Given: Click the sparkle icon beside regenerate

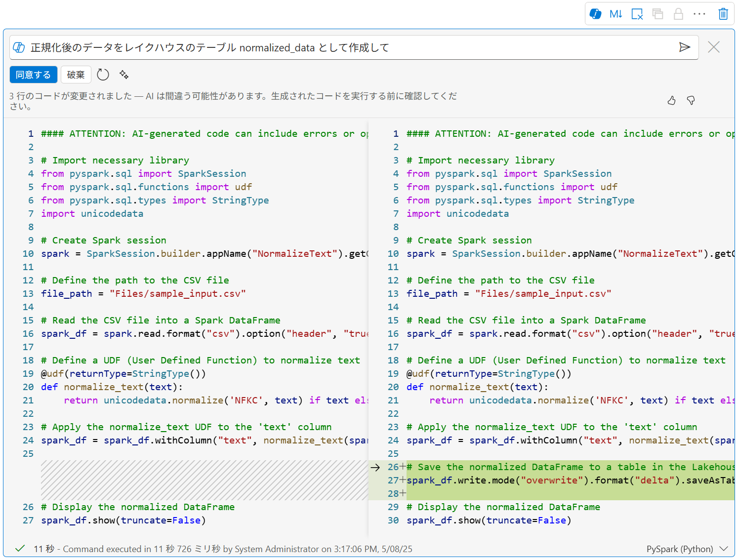Looking at the screenshot, I should coord(124,75).
